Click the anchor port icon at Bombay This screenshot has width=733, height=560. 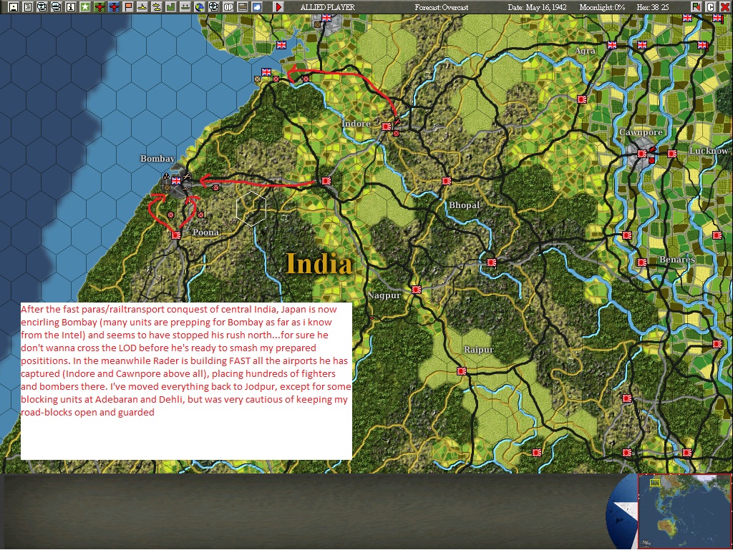point(166,176)
